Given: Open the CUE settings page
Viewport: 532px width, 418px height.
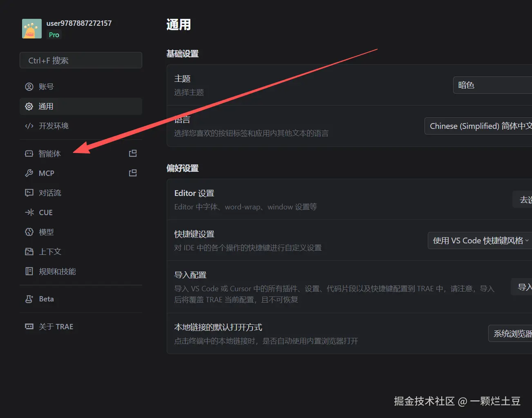Looking at the screenshot, I should (81, 213).
